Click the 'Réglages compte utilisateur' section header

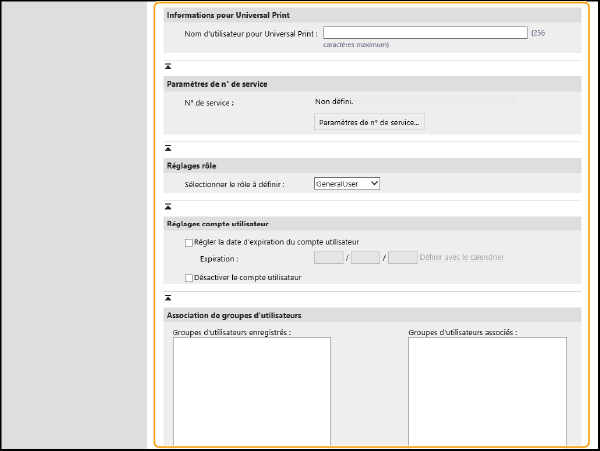pos(217,224)
